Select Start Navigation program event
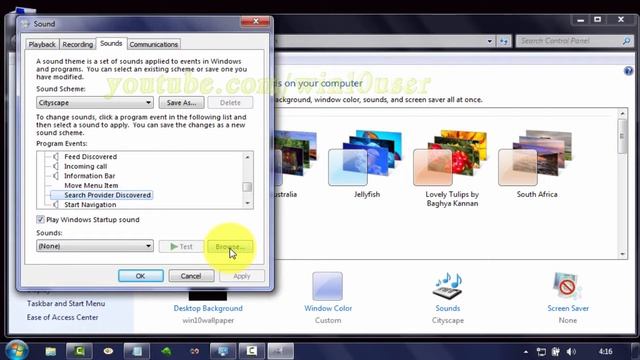 point(90,204)
